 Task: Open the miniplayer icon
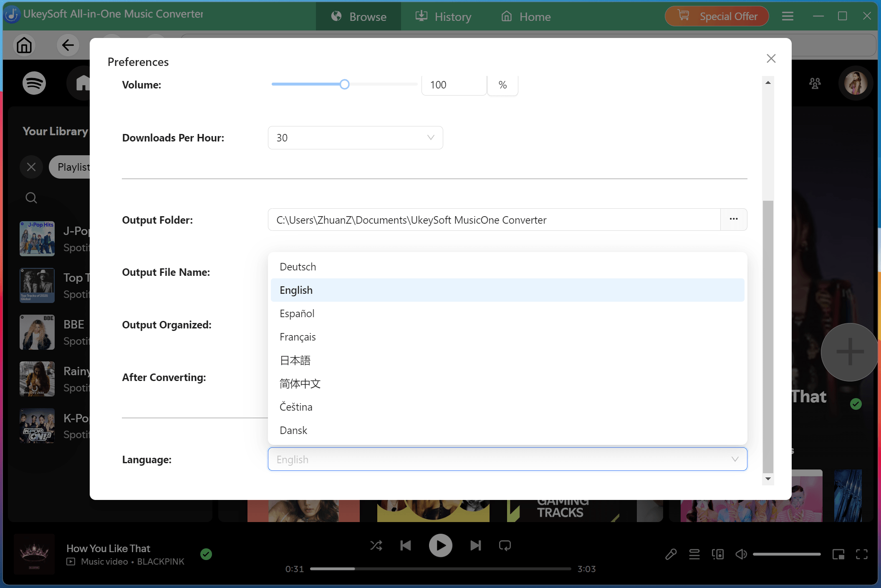(x=838, y=554)
